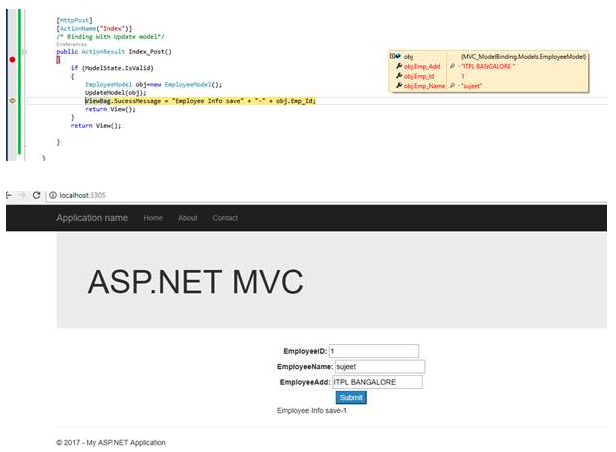Click the footer "© 2017 - My ASP.NET Application"
The width and height of the screenshot is (616, 452).
pos(111,443)
